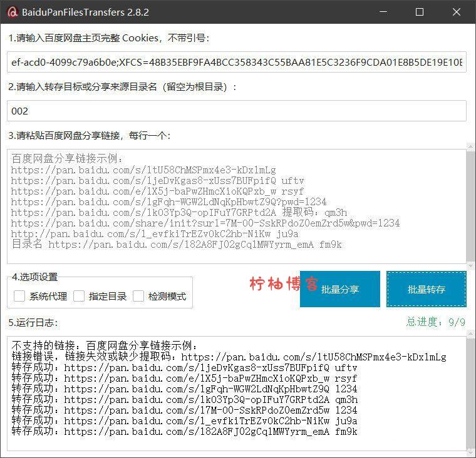Check the 检测模式 option
This screenshot has height=458, width=476.
pyautogui.click(x=138, y=296)
